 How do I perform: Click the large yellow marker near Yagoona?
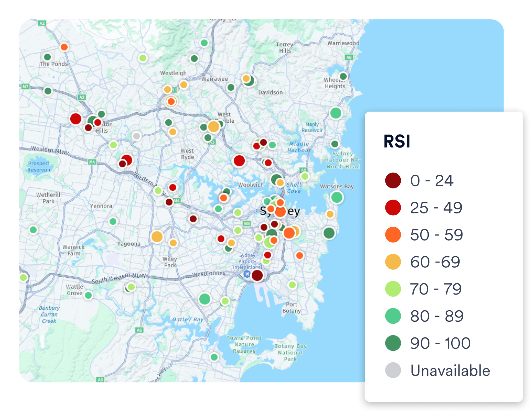tap(157, 237)
